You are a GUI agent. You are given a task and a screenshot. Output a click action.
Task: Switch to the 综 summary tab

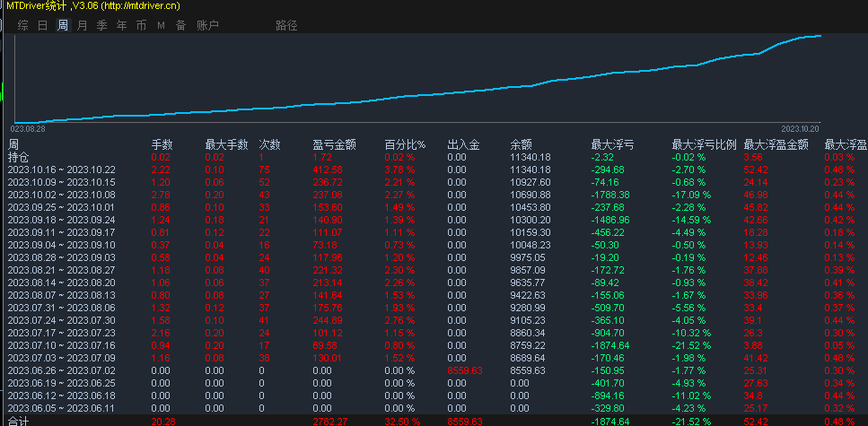(22, 25)
